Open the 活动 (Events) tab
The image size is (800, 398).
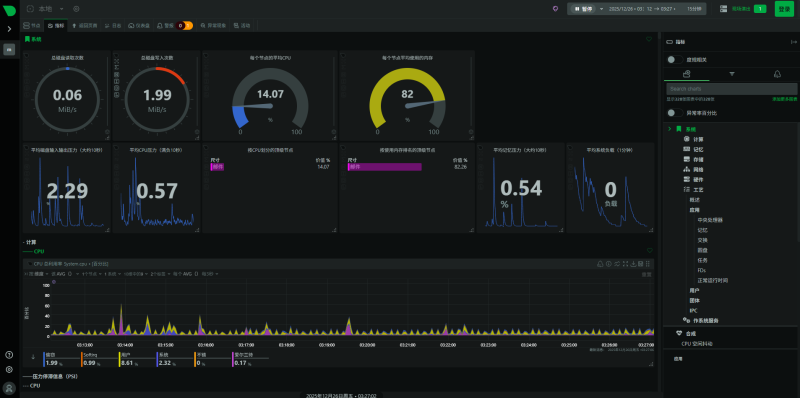click(x=241, y=25)
